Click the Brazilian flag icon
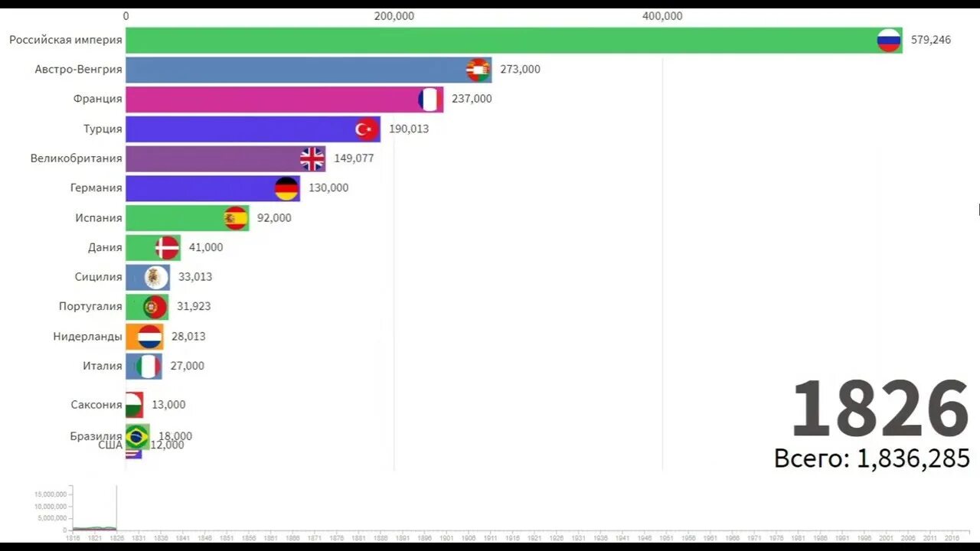Viewport: 980px width, 551px height. click(x=137, y=437)
